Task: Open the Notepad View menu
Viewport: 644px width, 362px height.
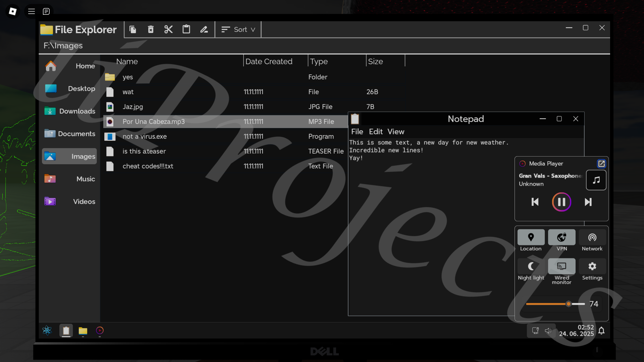Action: pyautogui.click(x=396, y=132)
